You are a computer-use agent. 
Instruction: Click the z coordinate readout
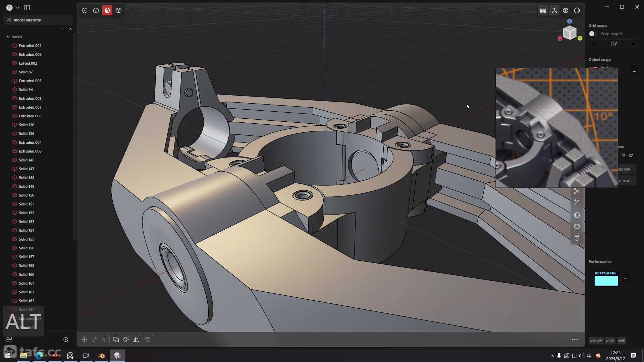(x=622, y=341)
